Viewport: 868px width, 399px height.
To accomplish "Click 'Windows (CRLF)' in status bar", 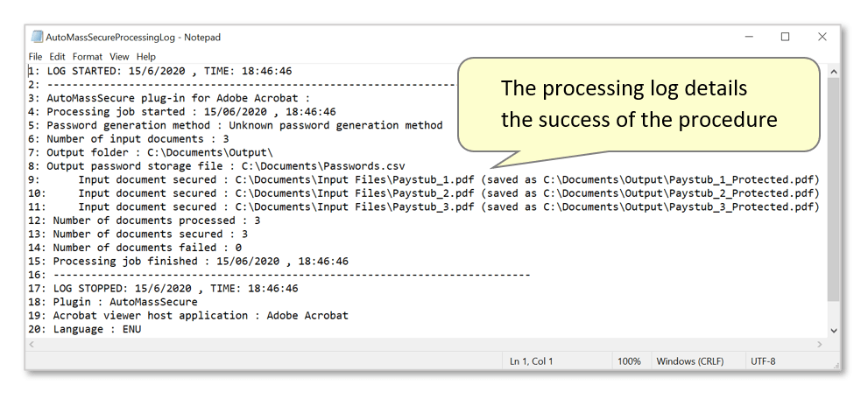I will pyautogui.click(x=689, y=361).
